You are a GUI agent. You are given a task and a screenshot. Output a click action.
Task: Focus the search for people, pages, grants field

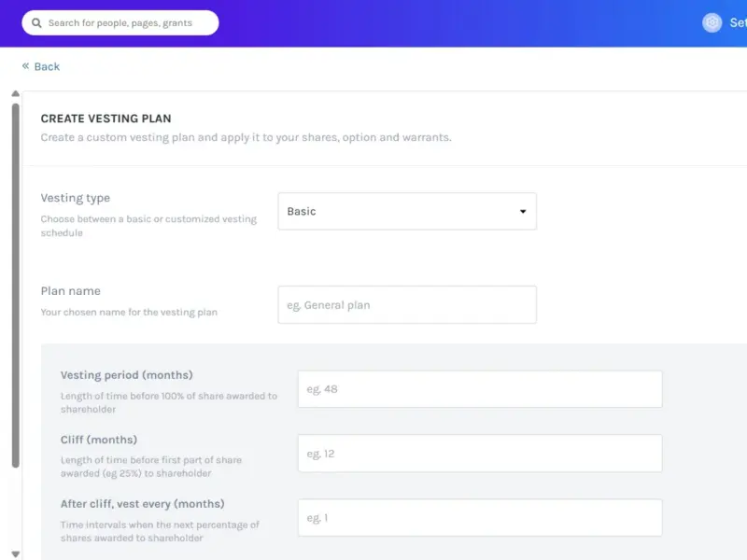[x=120, y=22]
